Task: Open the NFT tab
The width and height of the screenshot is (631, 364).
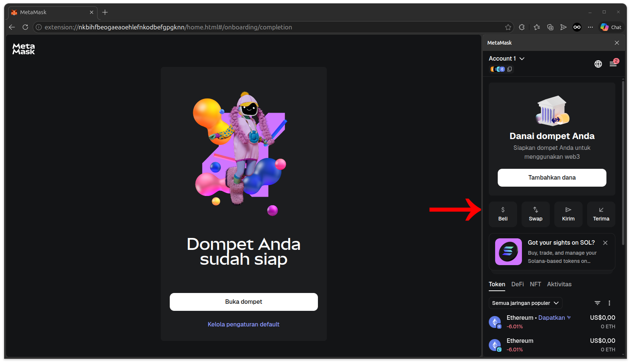Action: pyautogui.click(x=535, y=284)
